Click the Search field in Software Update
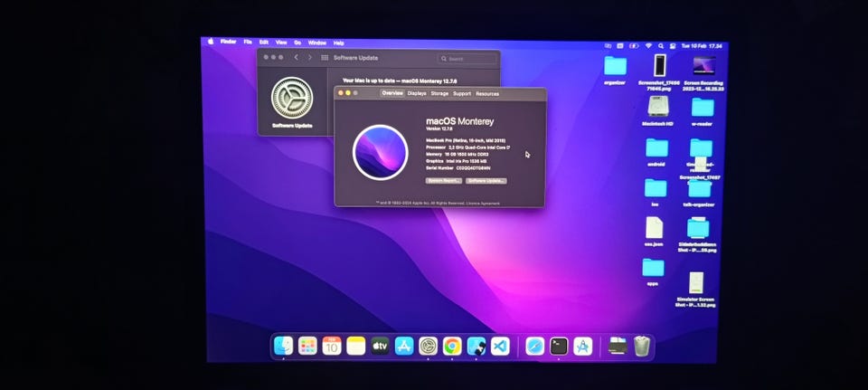The image size is (868, 390). click(x=467, y=59)
